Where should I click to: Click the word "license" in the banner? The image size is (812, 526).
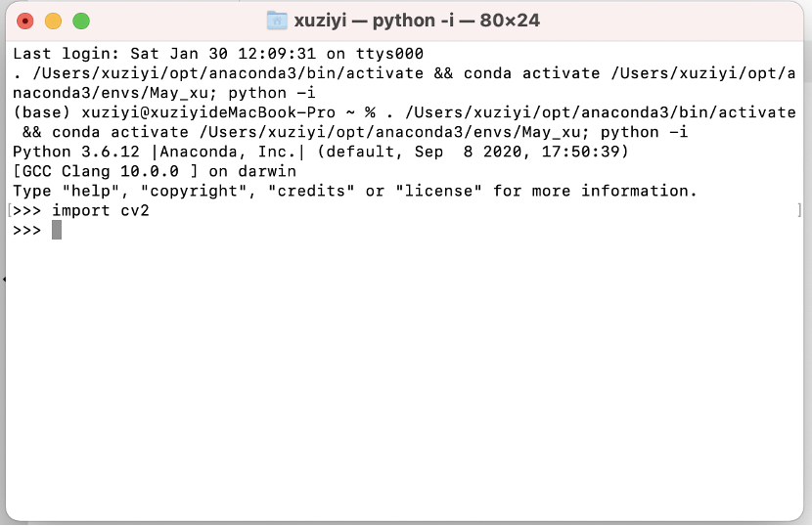[x=438, y=191]
